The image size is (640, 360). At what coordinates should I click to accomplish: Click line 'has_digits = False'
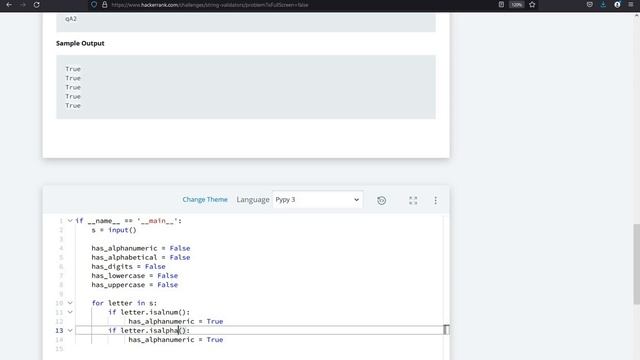[129, 267]
